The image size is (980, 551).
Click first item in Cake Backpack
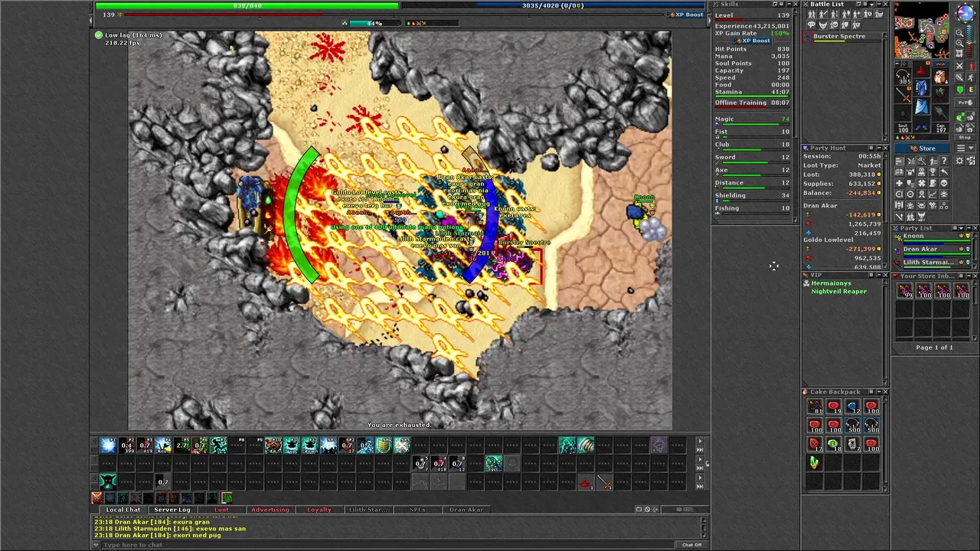[815, 408]
